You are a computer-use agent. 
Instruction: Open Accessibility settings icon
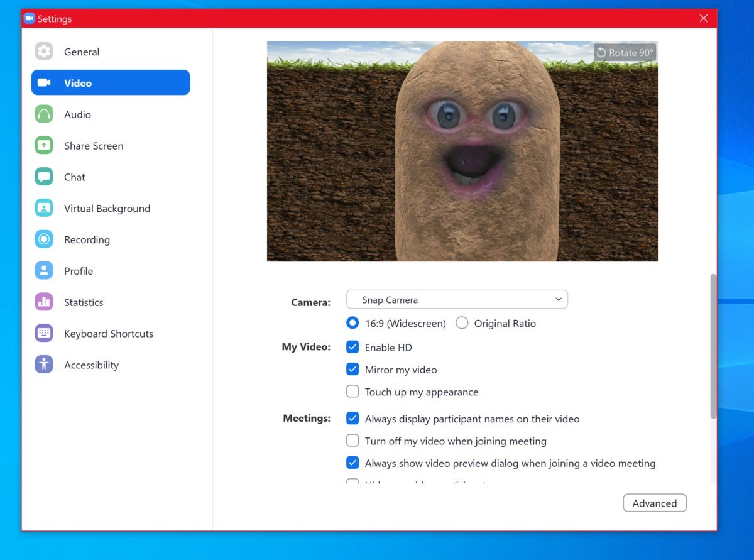(x=44, y=365)
